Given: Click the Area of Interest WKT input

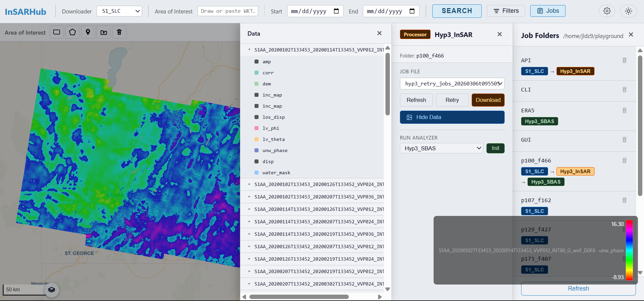Looking at the screenshot, I should 228,11.
